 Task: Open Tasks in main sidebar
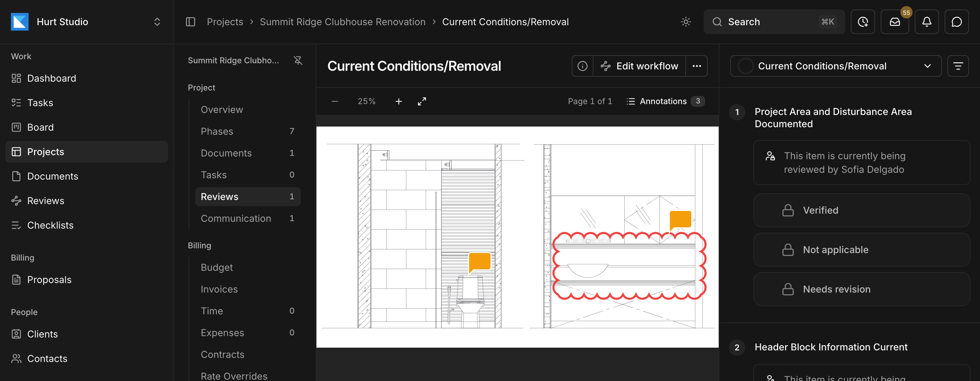87,103
